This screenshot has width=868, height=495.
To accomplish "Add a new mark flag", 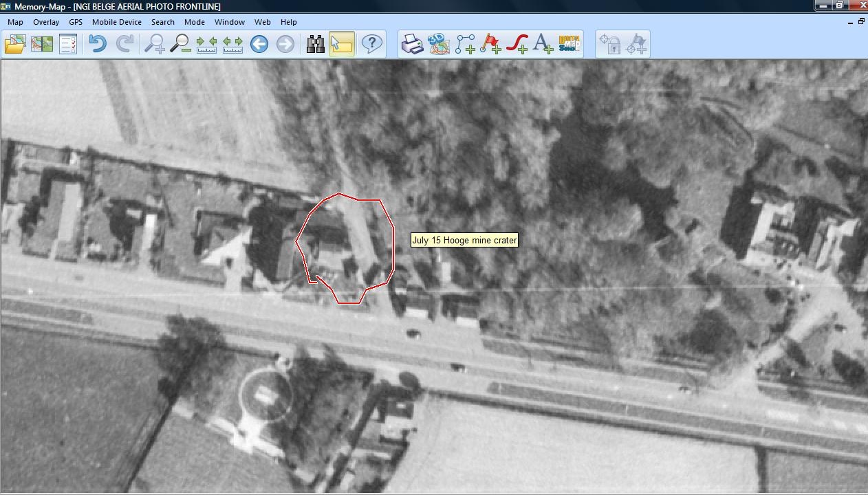I will click(x=490, y=44).
